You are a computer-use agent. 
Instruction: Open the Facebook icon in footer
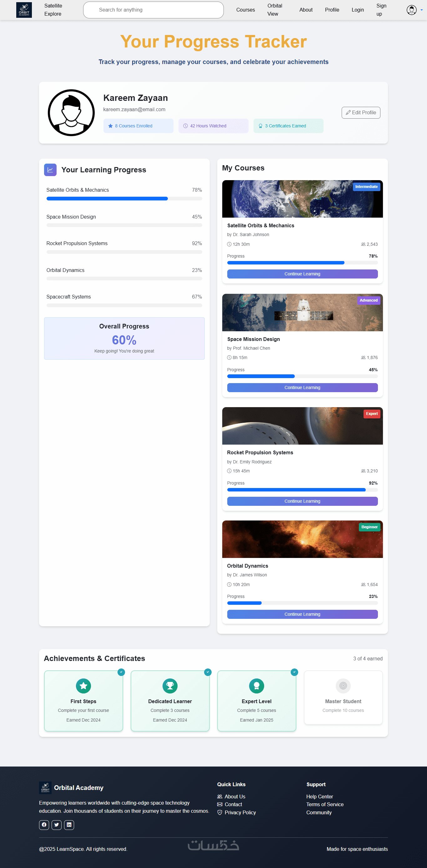[x=44, y=825]
